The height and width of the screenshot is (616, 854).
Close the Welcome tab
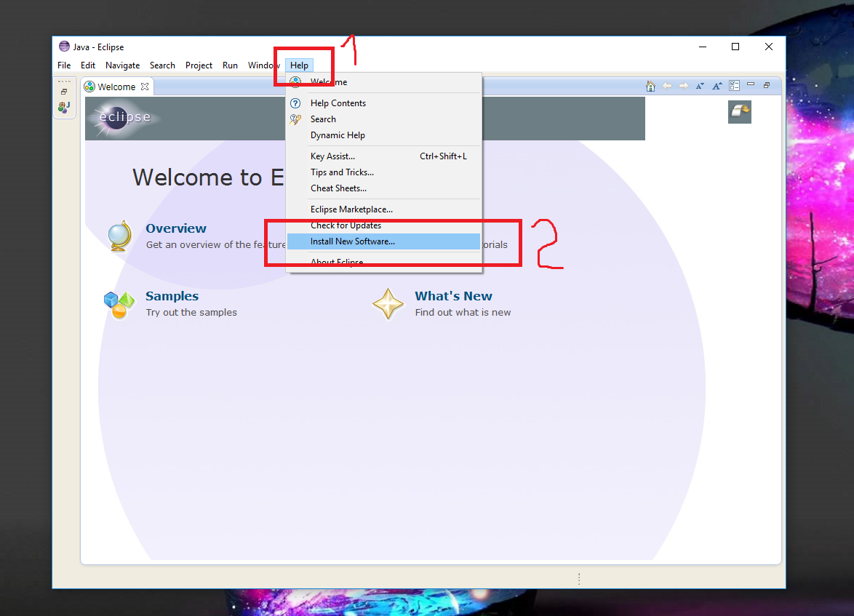tap(145, 87)
